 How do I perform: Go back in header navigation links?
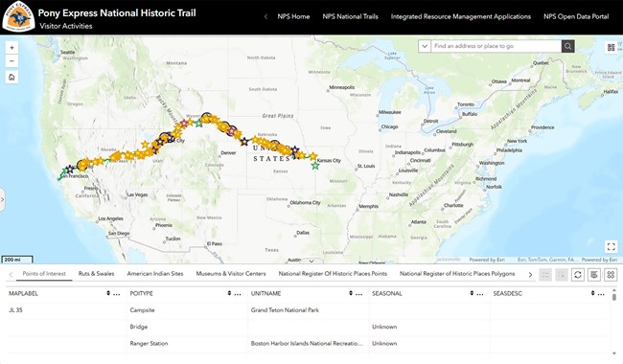265,16
